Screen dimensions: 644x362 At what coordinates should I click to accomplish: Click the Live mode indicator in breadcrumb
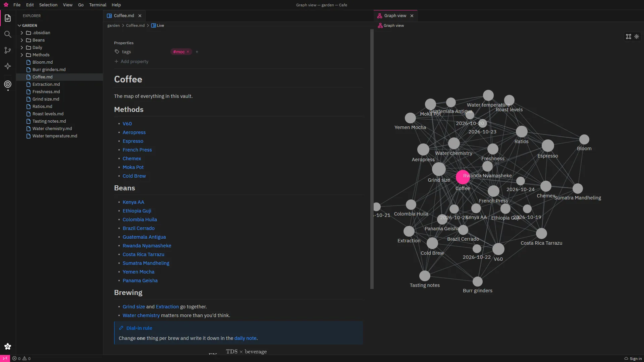[x=158, y=25]
